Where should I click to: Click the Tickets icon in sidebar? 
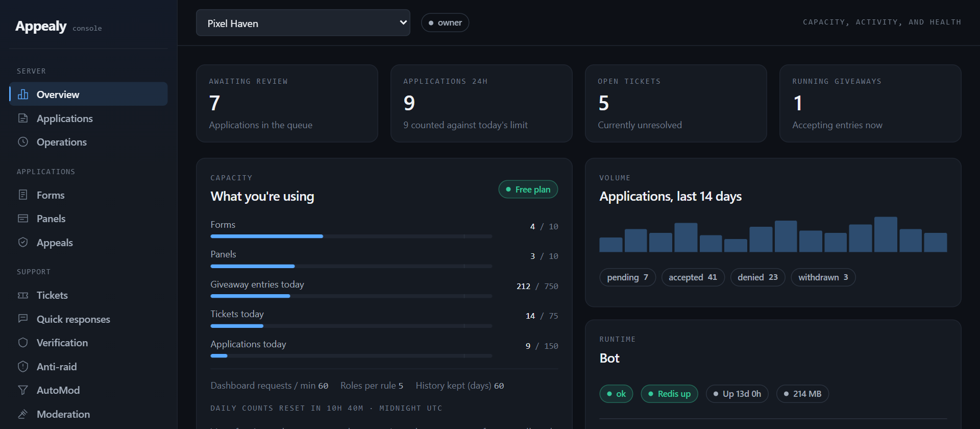point(23,295)
